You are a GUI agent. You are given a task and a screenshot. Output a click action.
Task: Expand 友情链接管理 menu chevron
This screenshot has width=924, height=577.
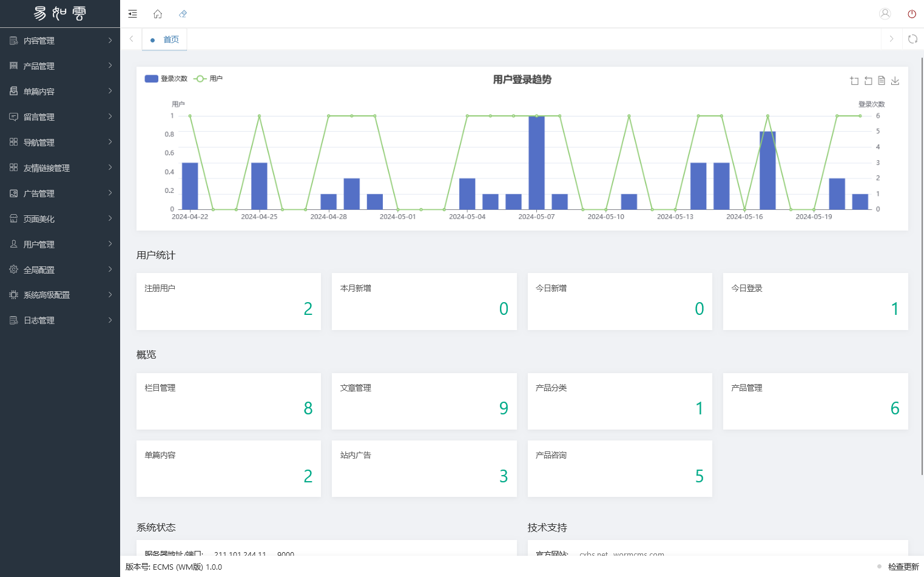pos(110,167)
